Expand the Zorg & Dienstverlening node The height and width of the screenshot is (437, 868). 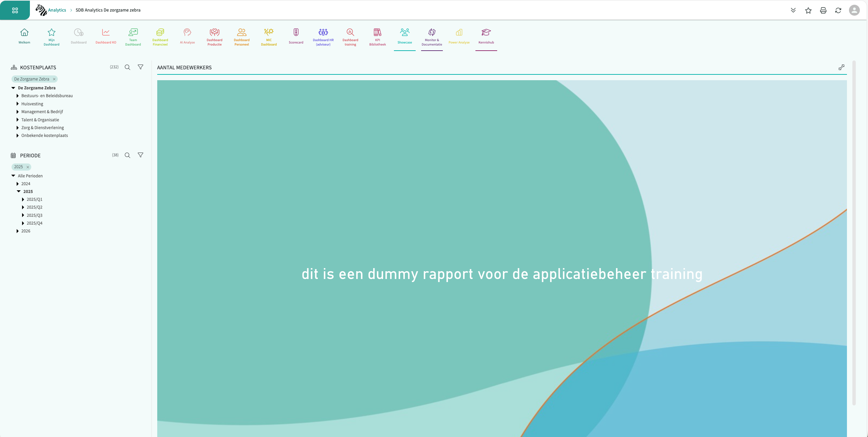click(17, 128)
